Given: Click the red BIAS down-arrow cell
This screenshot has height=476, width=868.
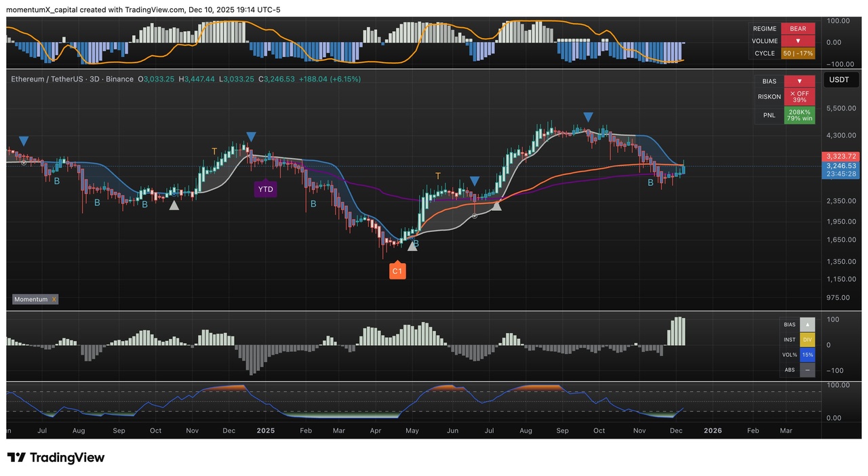Looking at the screenshot, I should 799,81.
